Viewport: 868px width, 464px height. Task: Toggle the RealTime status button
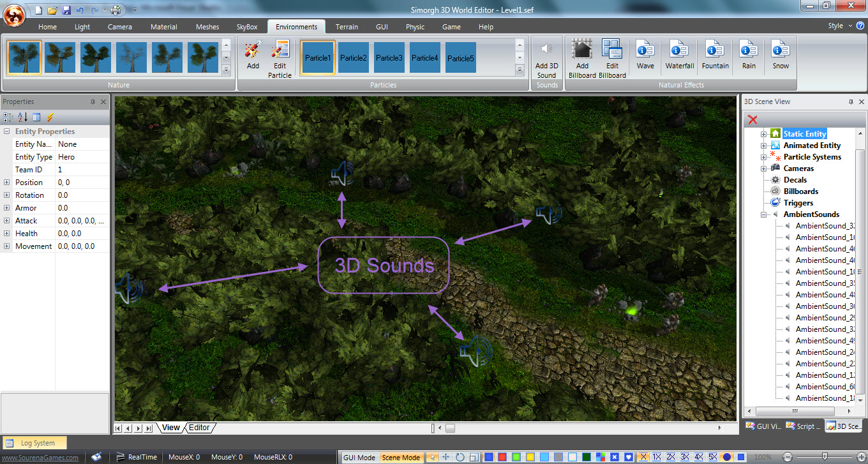point(137,457)
